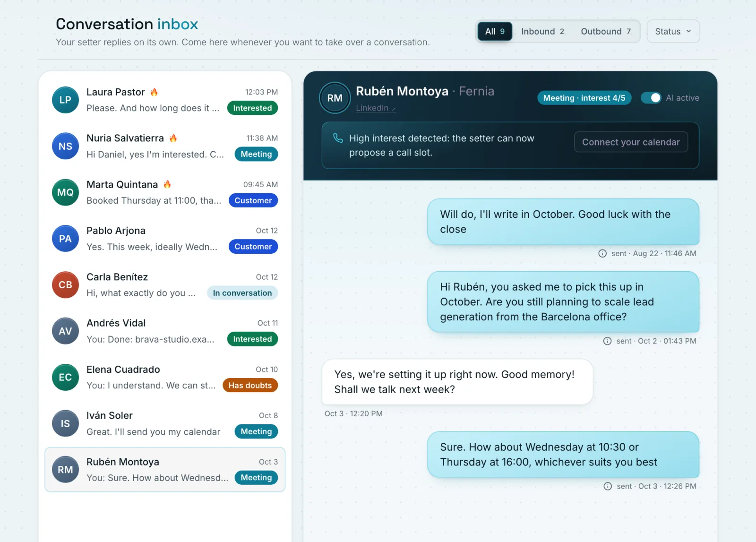Click info icon on Oct 2 sent message
This screenshot has width=756, height=542.
click(x=607, y=341)
